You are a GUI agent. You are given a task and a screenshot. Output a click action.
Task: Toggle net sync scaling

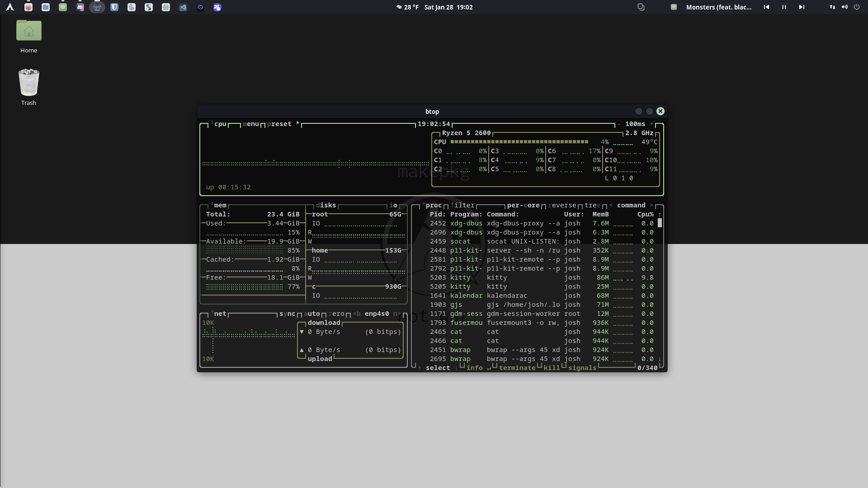(287, 314)
